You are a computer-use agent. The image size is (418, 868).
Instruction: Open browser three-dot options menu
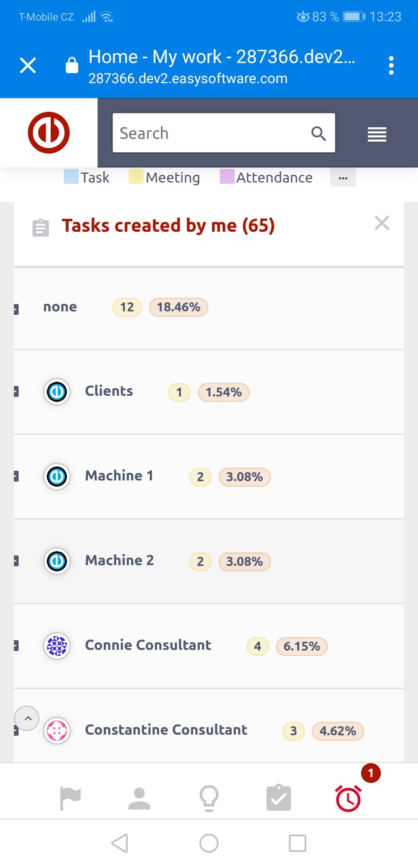pos(391,65)
